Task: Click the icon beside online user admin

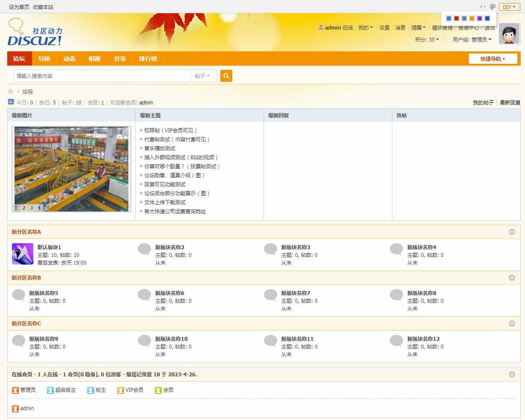Action: click(x=15, y=408)
